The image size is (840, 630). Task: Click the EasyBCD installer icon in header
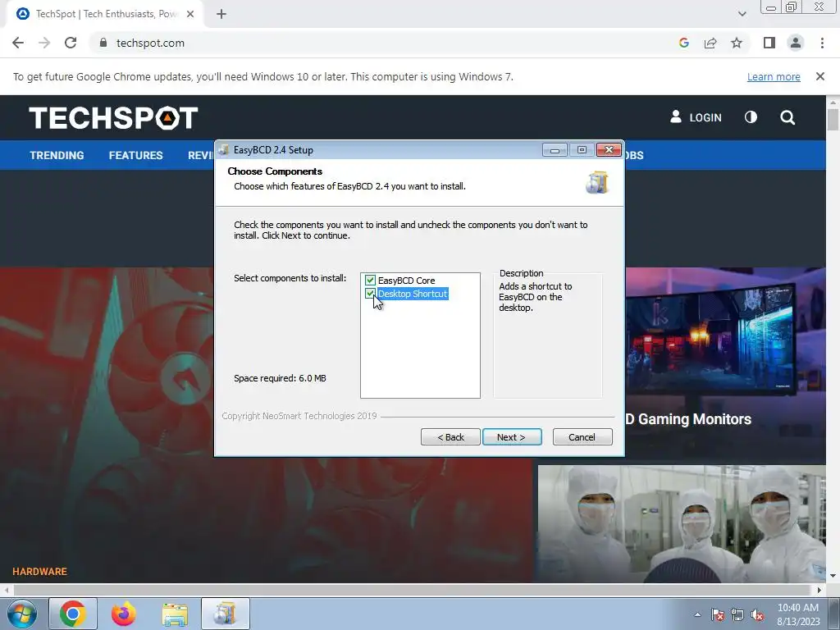point(597,182)
